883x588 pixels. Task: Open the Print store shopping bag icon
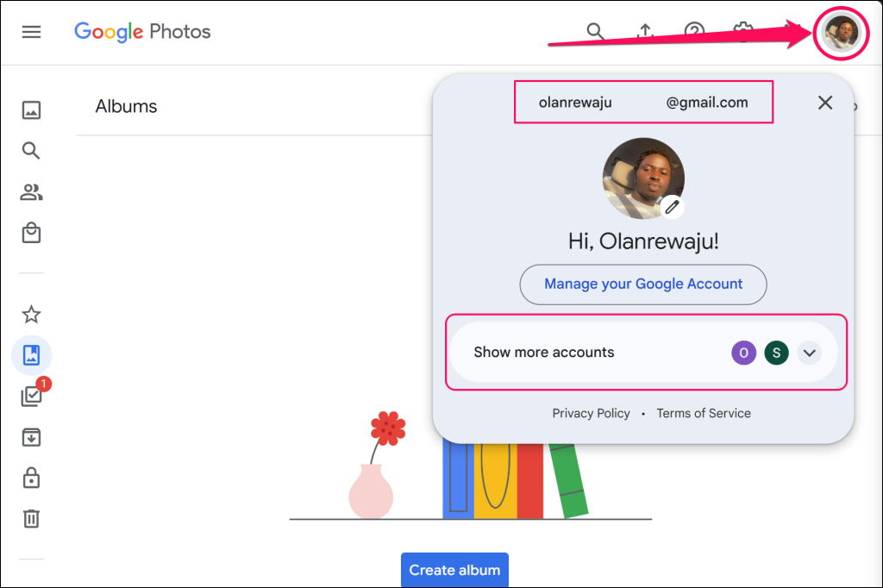(x=31, y=234)
